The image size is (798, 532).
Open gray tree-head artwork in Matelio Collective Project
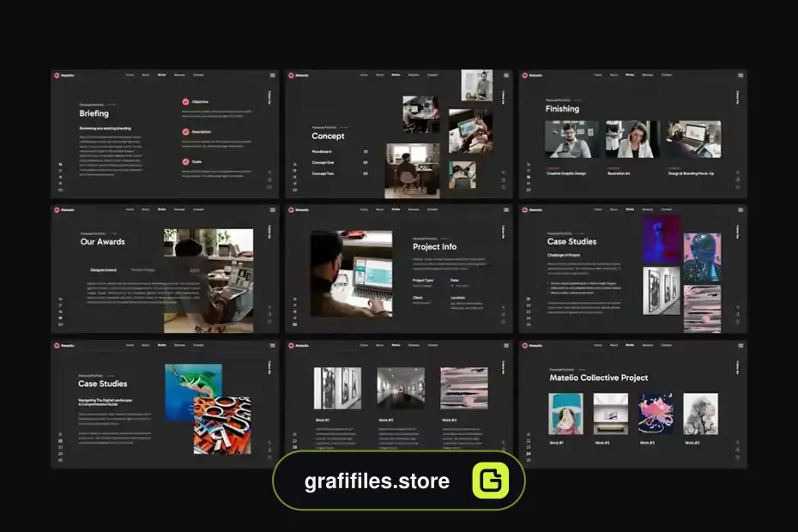tap(701, 414)
